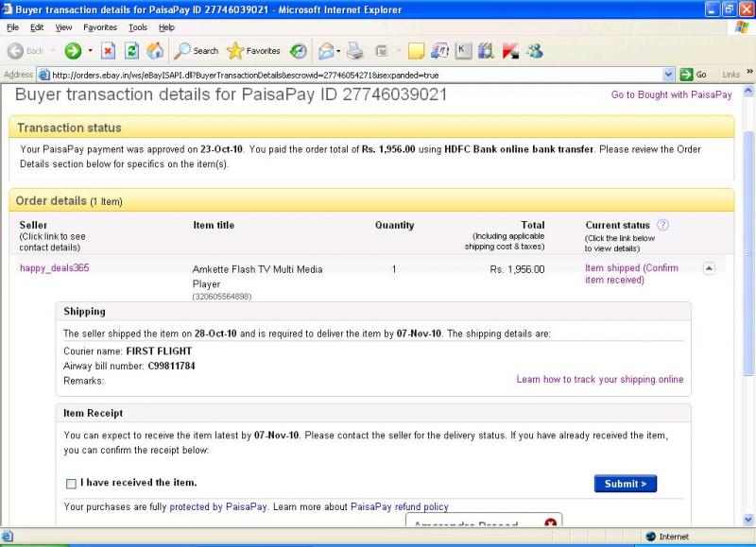The height and width of the screenshot is (547, 756).
Task: Open the Help menu
Action: tap(166, 27)
